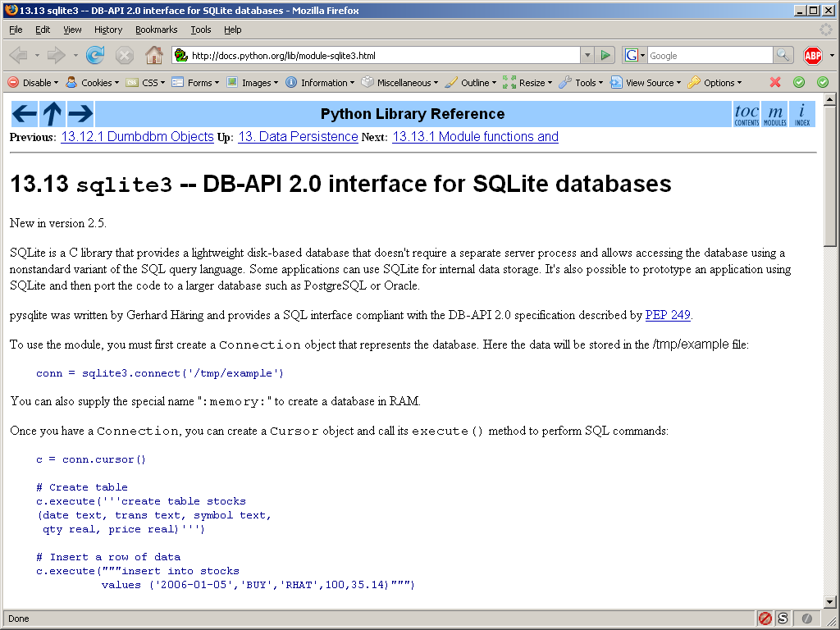Open the Images dropdown menu
Screen dimensions: 840x630
(x=253, y=83)
